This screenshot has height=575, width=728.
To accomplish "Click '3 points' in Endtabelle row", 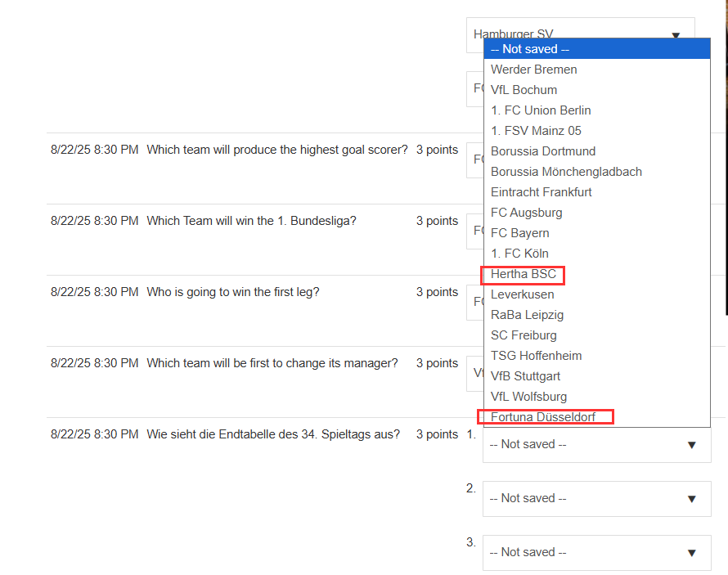I will 437,434.
